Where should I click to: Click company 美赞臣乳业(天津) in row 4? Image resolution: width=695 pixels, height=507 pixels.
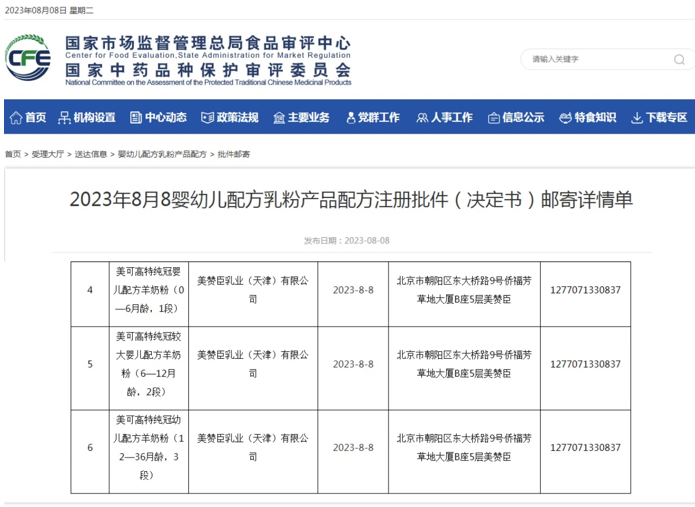(x=253, y=290)
